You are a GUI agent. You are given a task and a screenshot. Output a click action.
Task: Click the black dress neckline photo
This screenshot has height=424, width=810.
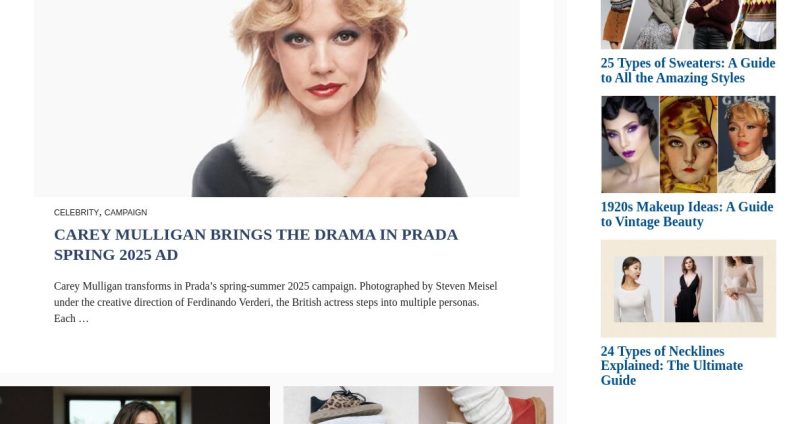688,289
